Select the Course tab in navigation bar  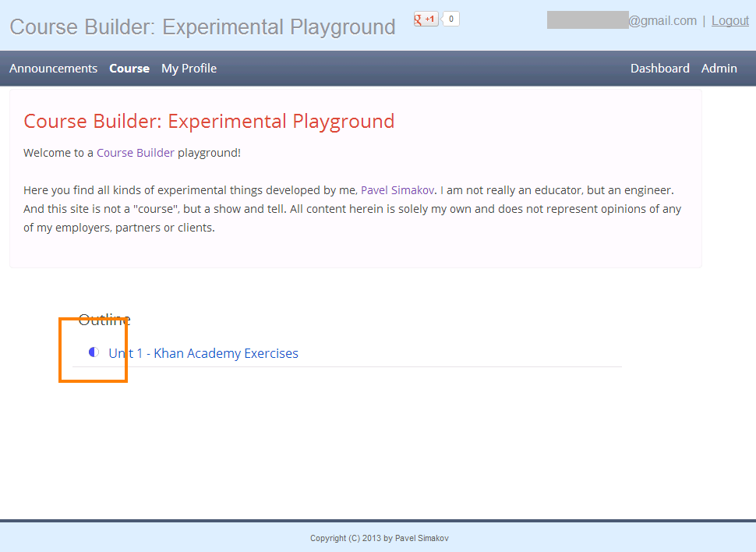(129, 69)
